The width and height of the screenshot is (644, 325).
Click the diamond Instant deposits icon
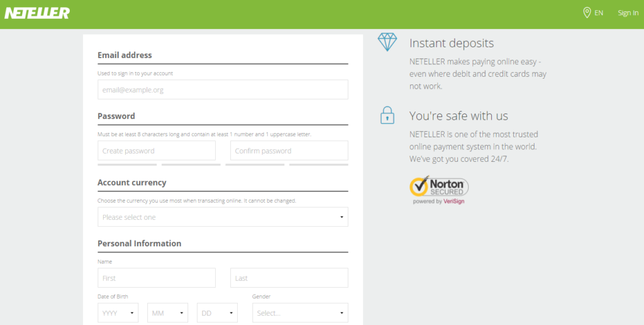point(387,42)
